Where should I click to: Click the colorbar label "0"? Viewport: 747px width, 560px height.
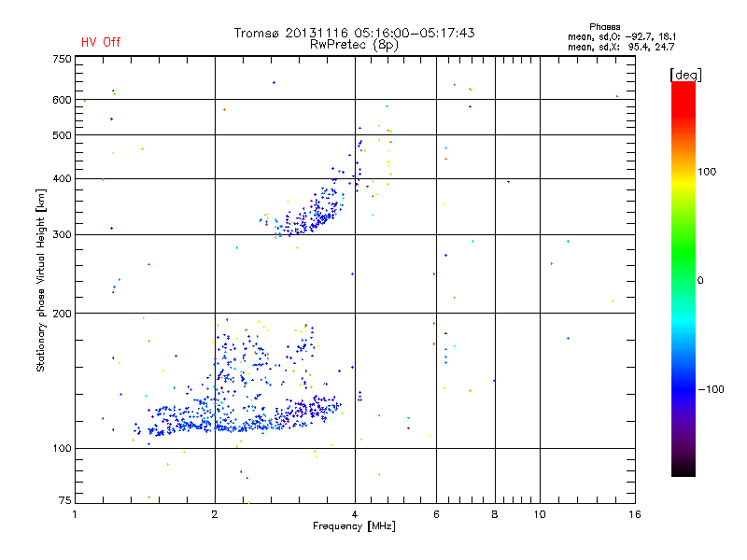pyautogui.click(x=700, y=281)
